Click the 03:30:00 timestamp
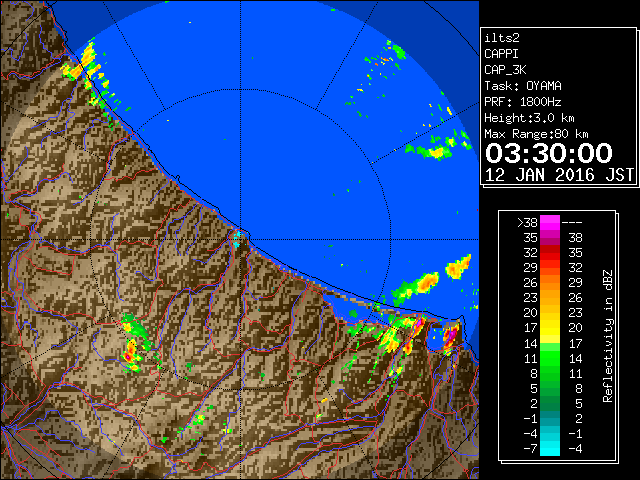 549,153
